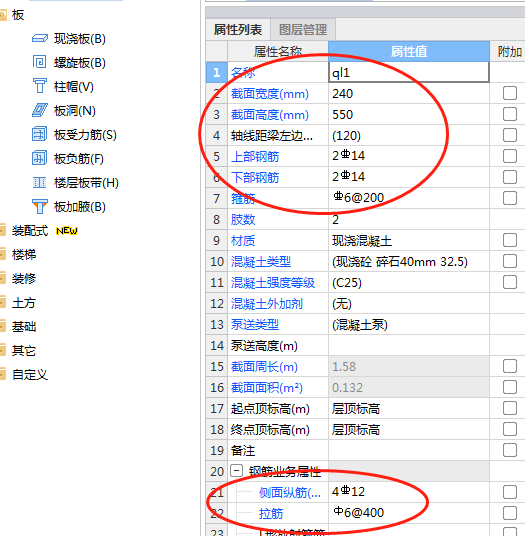This screenshot has width=525, height=536.
Task: Tick the 附加 checkbox for 截面高度
Action: coord(510,114)
